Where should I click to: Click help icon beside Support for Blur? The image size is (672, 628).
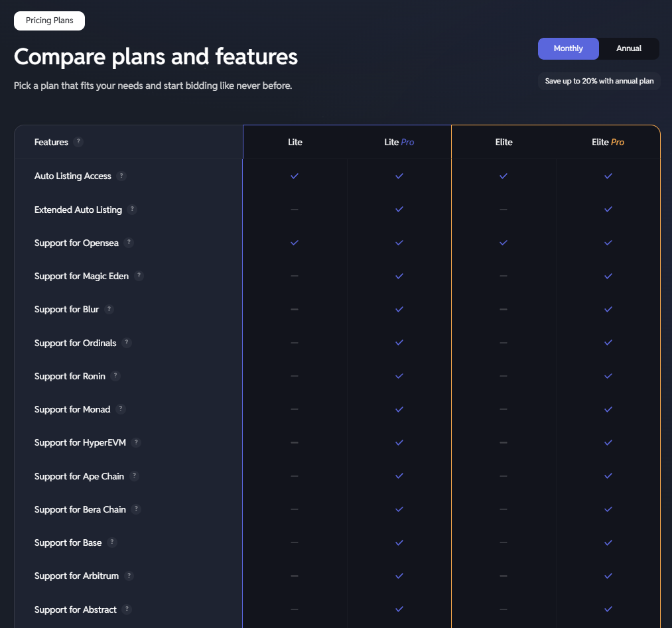click(x=109, y=310)
